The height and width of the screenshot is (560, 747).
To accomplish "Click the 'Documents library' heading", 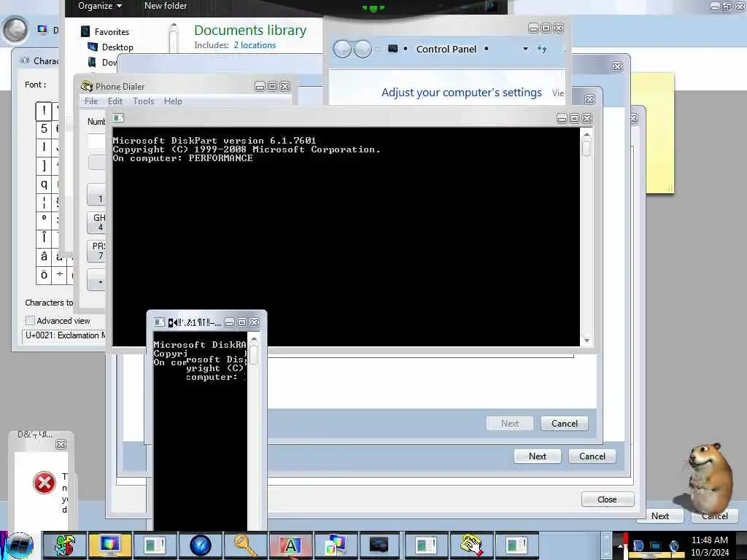I will click(x=250, y=30).
